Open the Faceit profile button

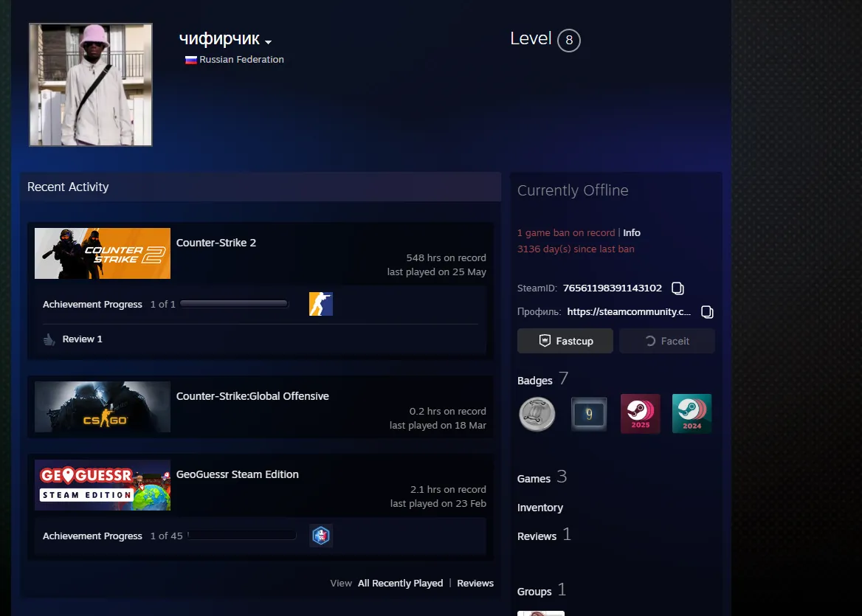[x=667, y=341]
